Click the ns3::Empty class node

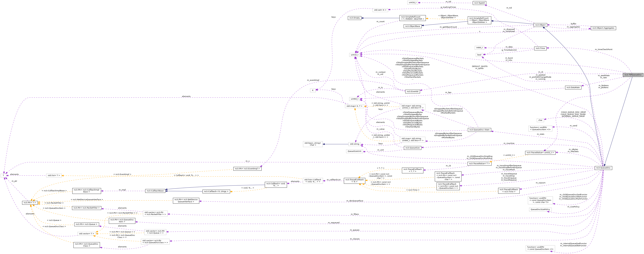point(355,18)
